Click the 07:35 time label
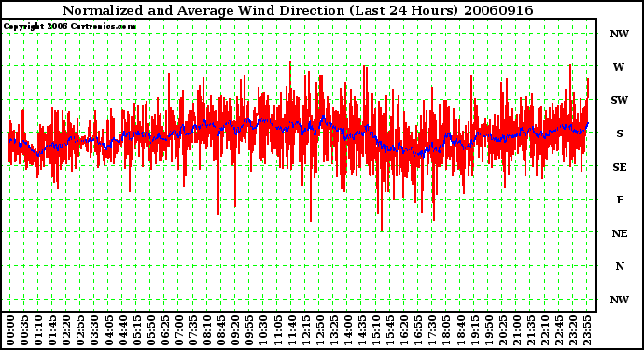Viewport: 644px width, 350px height. 193,330
